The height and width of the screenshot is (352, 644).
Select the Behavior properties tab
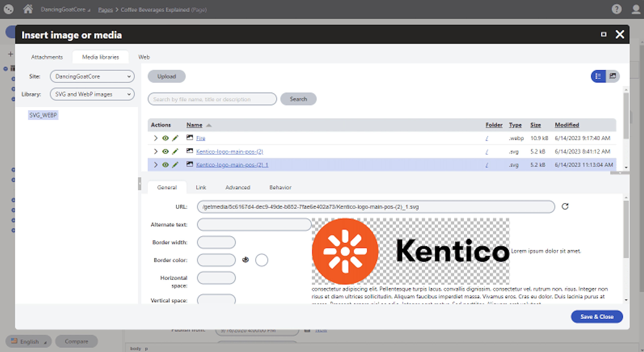pos(280,187)
